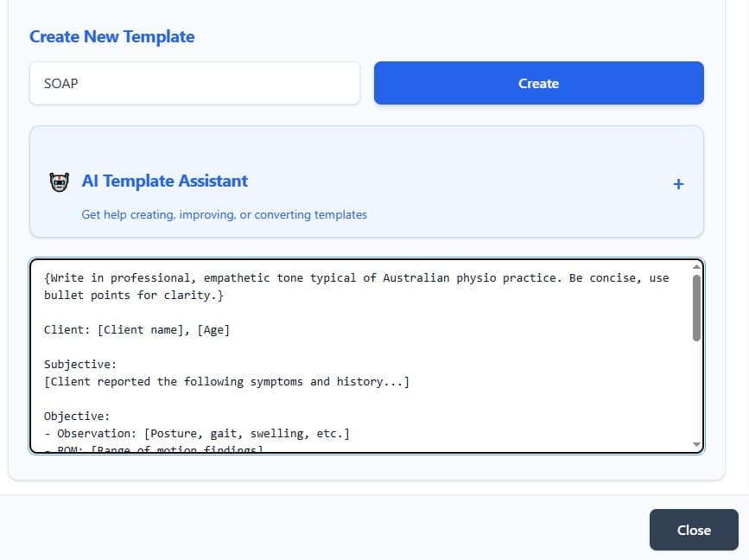This screenshot has height=560, width=749.
Task: Click inside the template text editor area
Action: pyautogui.click(x=346, y=354)
